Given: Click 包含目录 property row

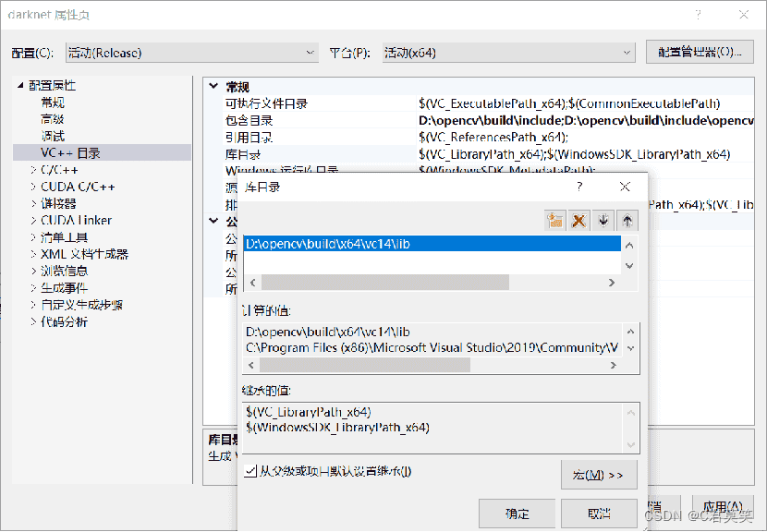Looking at the screenshot, I should [488, 120].
